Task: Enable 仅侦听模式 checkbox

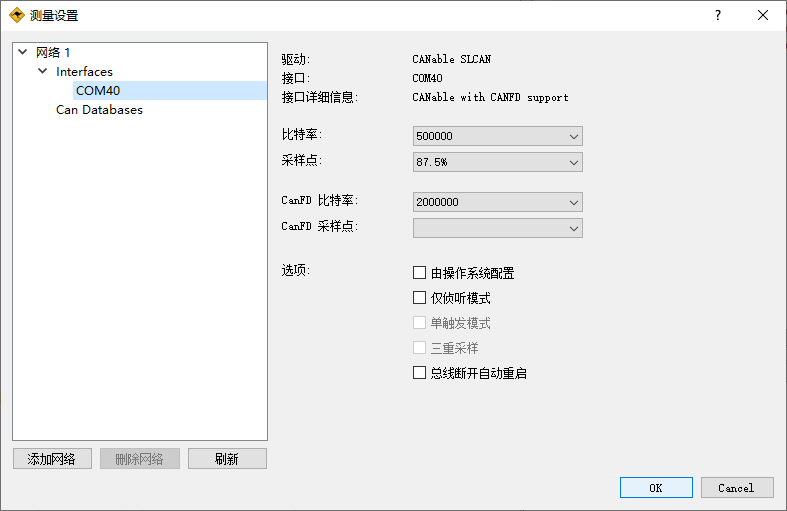Action: pyautogui.click(x=420, y=298)
